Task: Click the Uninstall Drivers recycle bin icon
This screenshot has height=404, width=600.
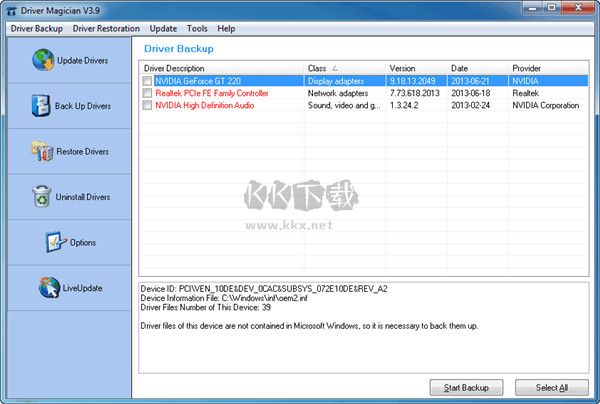Action: tap(42, 197)
